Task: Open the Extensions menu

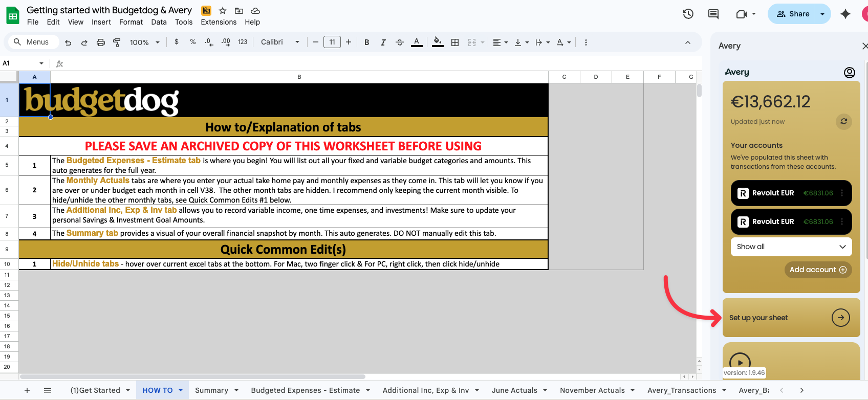Action: click(x=219, y=22)
